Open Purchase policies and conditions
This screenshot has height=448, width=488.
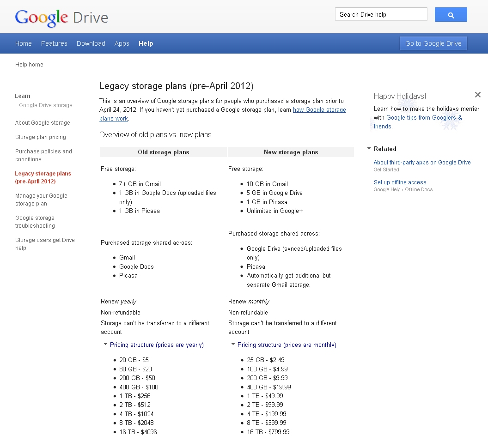[x=43, y=155]
